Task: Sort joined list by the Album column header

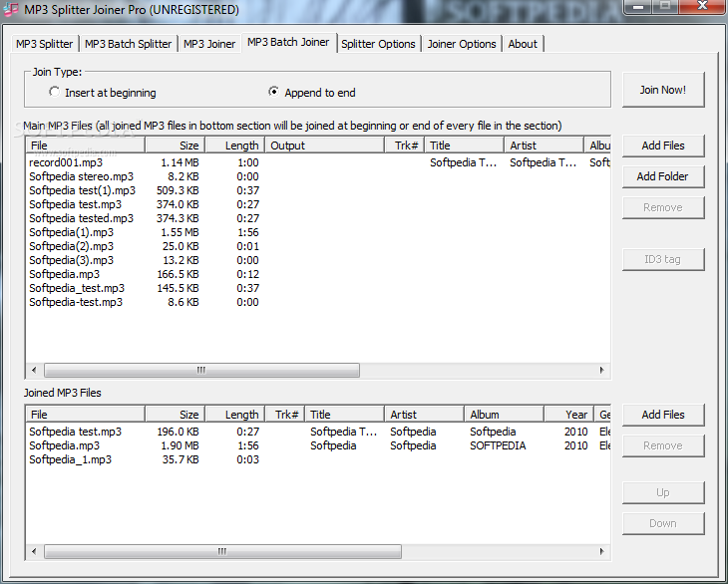Action: pyautogui.click(x=504, y=415)
